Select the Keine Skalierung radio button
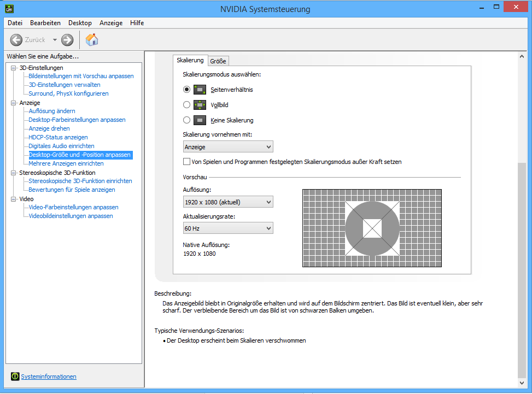The image size is (532, 394). click(x=186, y=120)
